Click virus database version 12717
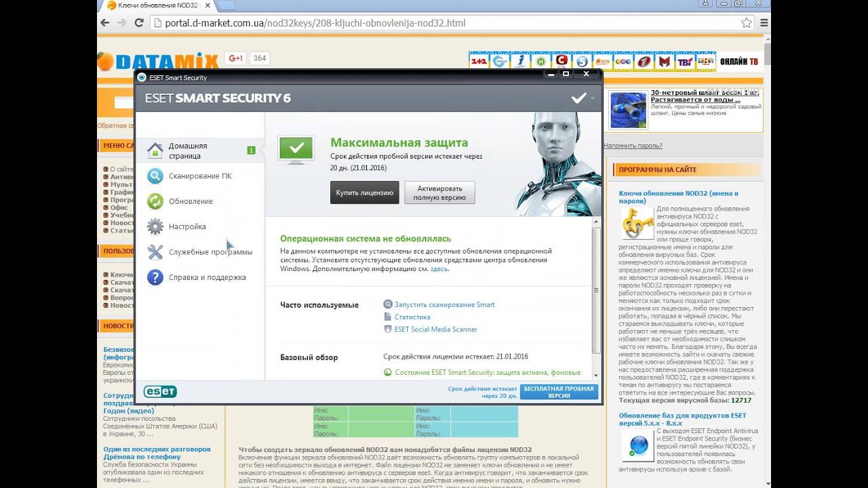868x488 pixels. pyautogui.click(x=741, y=401)
